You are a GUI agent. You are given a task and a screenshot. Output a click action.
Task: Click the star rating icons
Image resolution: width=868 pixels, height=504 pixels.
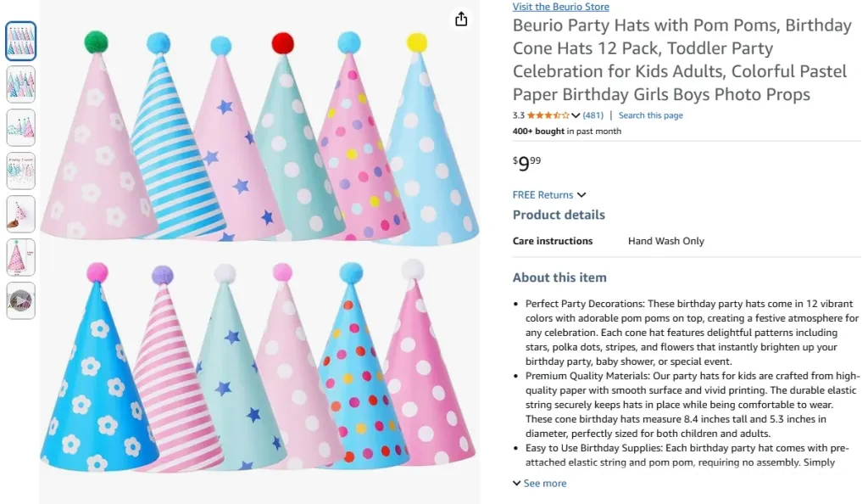click(x=548, y=115)
